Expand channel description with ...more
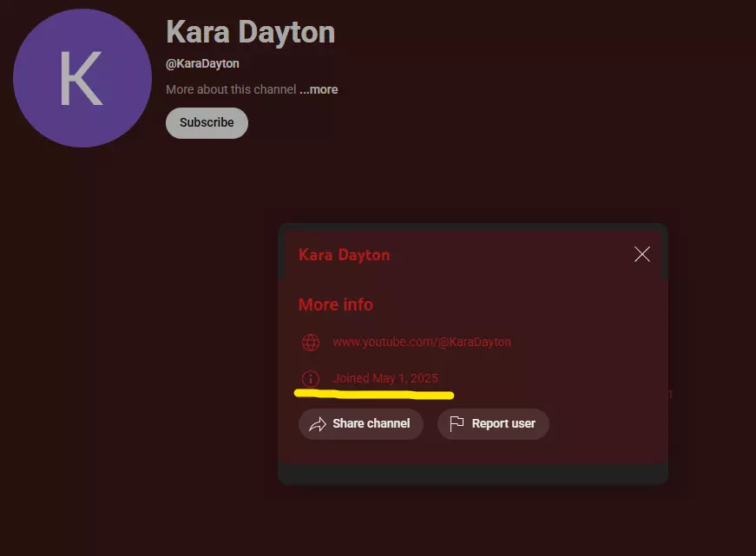Screen dimensions: 756x556 (319, 89)
